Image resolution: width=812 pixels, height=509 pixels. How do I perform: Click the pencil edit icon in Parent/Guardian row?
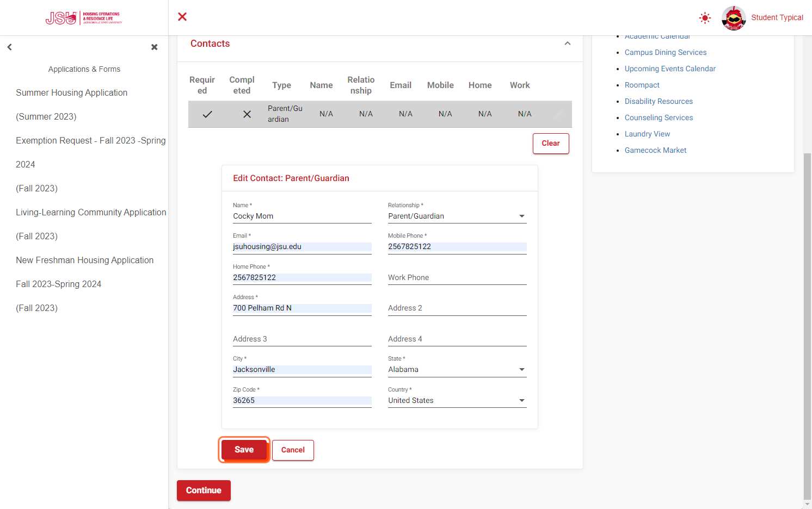pyautogui.click(x=558, y=114)
